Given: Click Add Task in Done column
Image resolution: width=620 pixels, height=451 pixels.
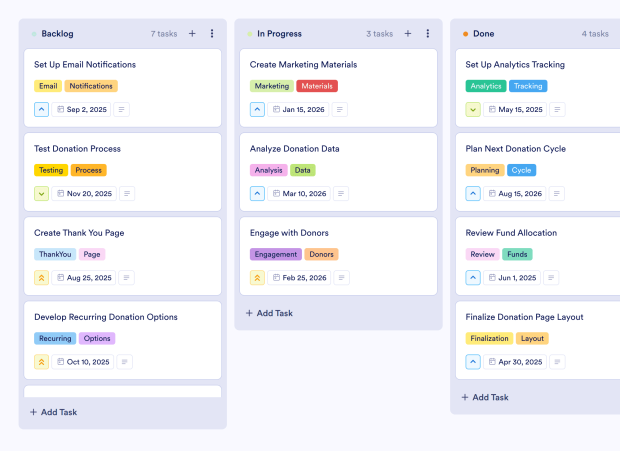Looking at the screenshot, I should point(486,397).
